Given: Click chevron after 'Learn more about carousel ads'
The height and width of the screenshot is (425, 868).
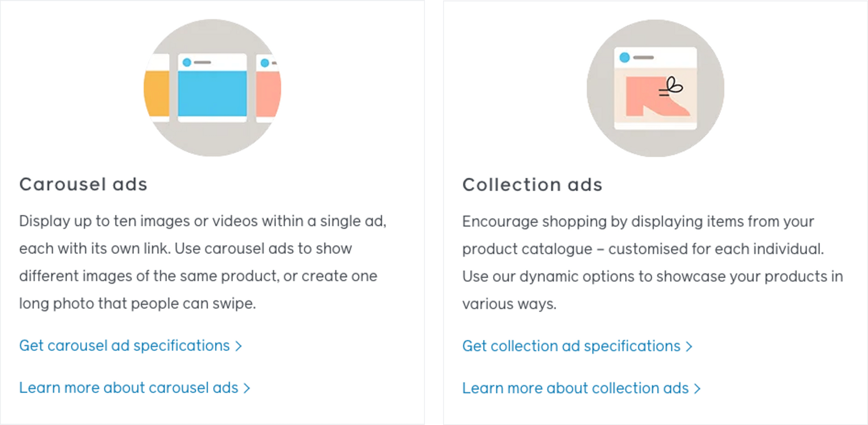Looking at the screenshot, I should [x=247, y=388].
